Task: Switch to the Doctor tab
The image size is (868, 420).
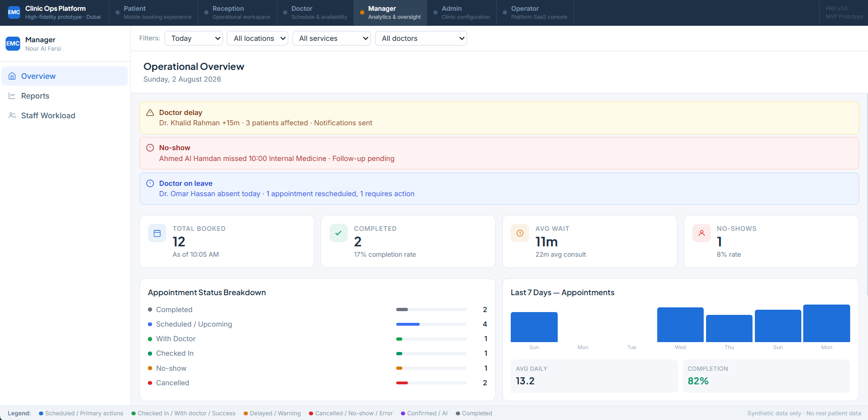Action: point(315,13)
